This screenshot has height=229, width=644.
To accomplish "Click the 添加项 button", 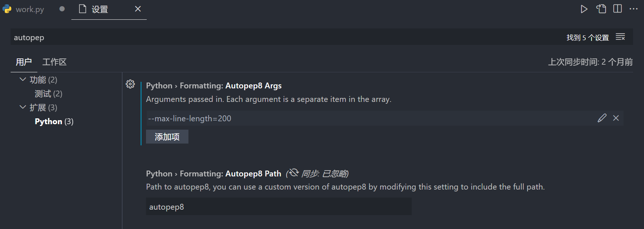I will (167, 137).
